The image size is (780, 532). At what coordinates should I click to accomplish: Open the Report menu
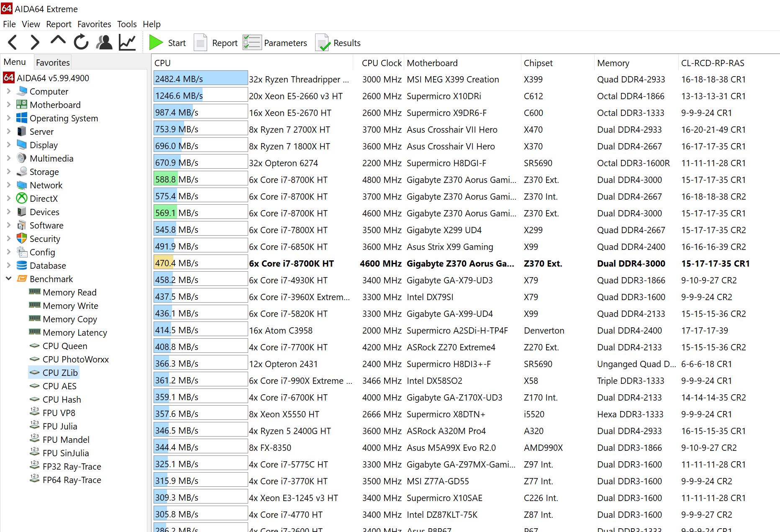[59, 24]
